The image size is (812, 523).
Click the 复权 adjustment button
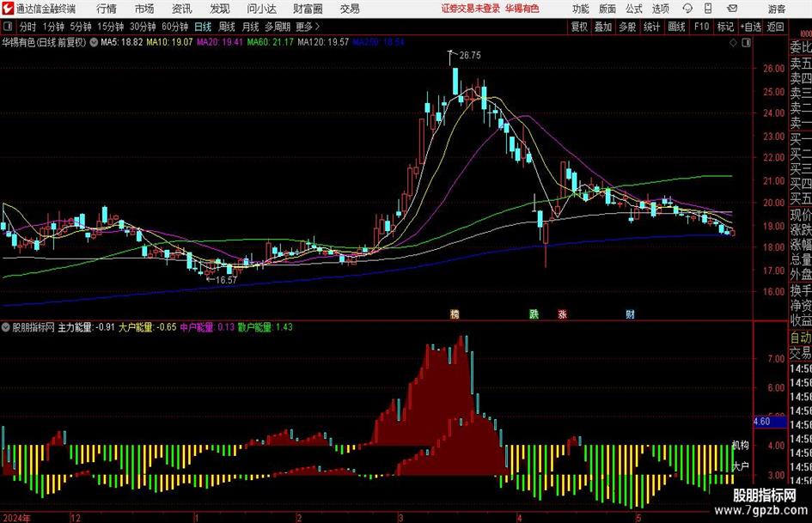point(579,27)
